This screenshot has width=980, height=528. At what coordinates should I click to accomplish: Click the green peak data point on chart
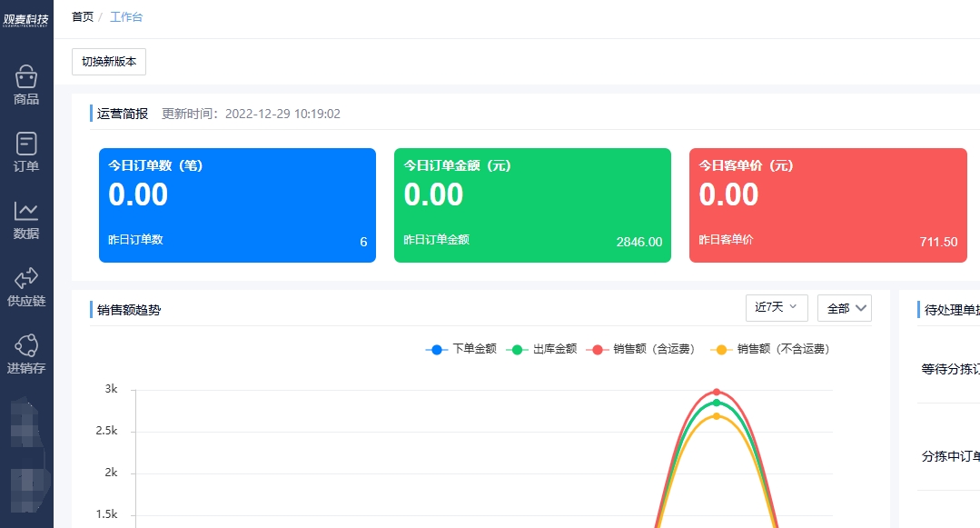coord(717,403)
